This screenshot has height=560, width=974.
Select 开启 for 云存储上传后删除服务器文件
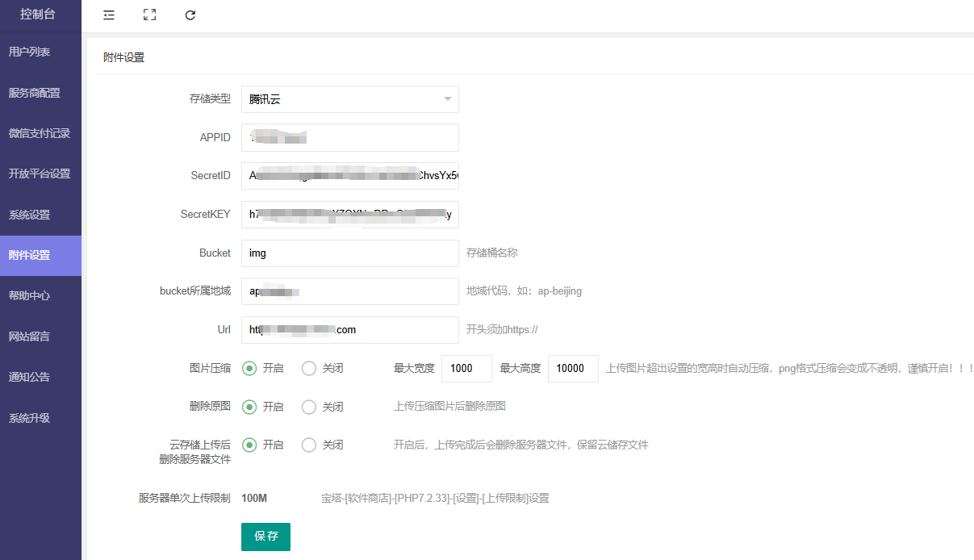point(250,445)
